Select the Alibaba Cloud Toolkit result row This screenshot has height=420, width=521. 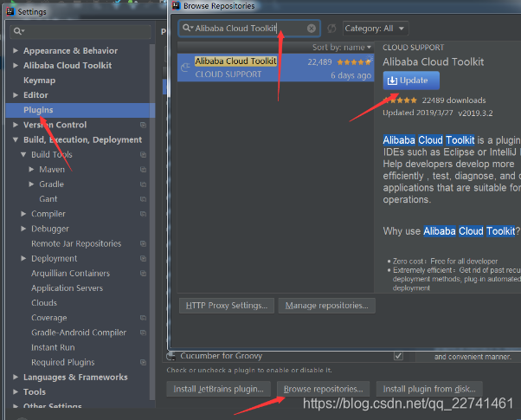pos(276,68)
